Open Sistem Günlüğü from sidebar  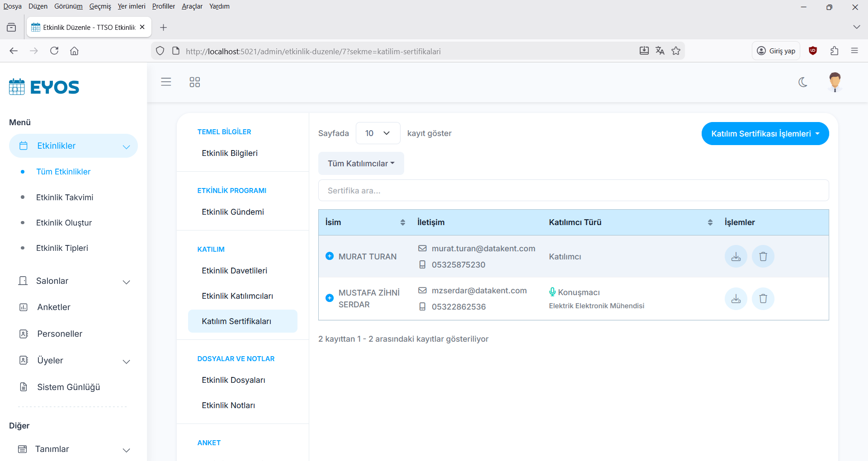point(69,387)
